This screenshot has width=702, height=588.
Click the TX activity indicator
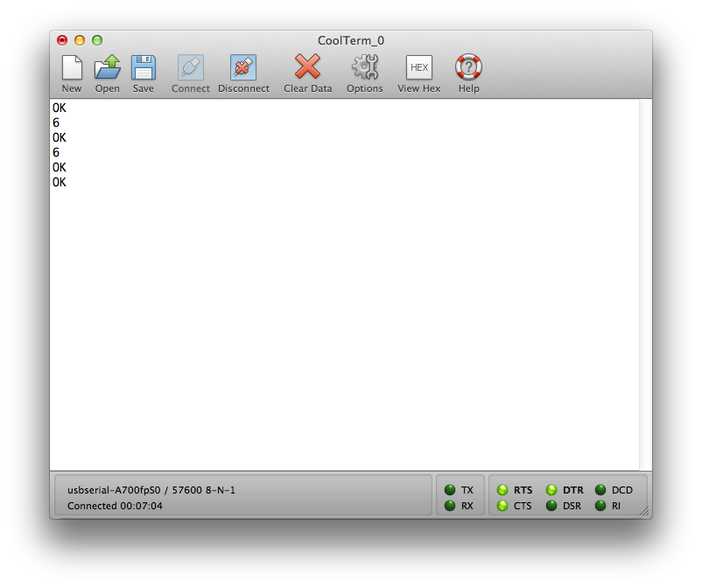click(x=449, y=490)
